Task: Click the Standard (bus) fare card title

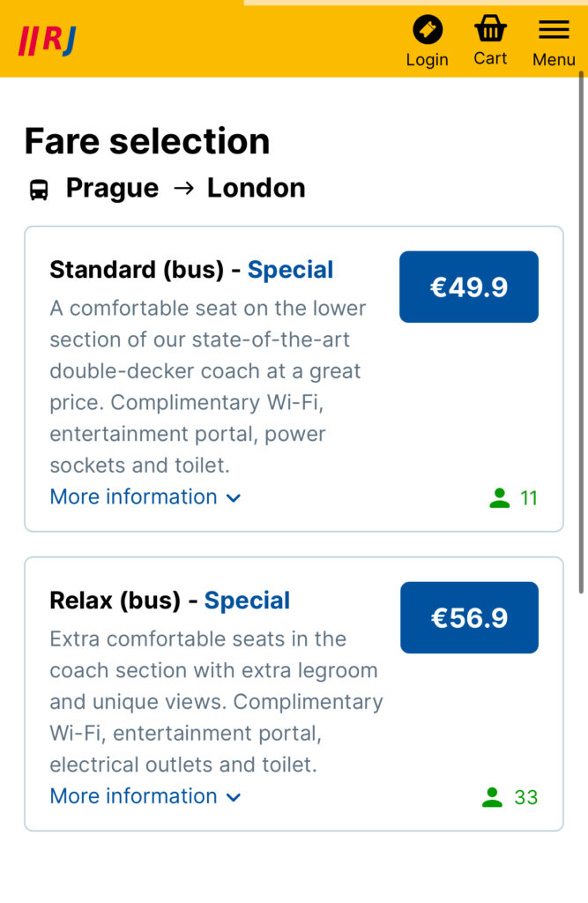Action: tap(137, 270)
